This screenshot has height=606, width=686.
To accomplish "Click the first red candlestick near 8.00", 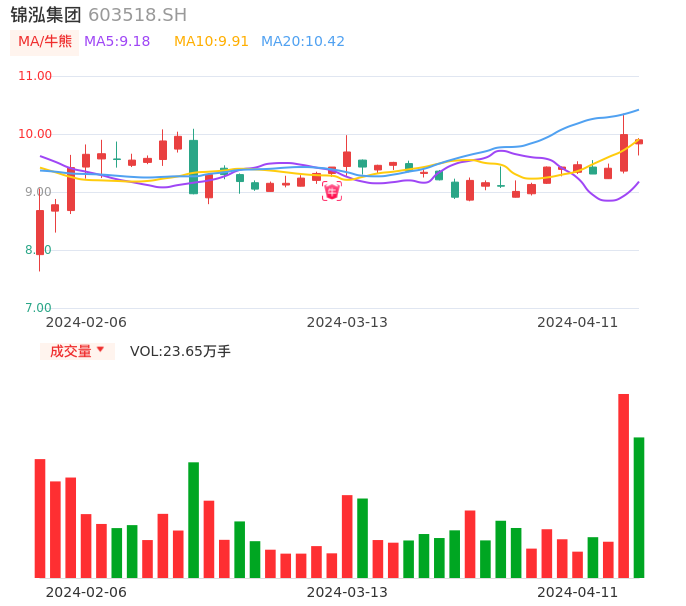I will [x=40, y=232].
